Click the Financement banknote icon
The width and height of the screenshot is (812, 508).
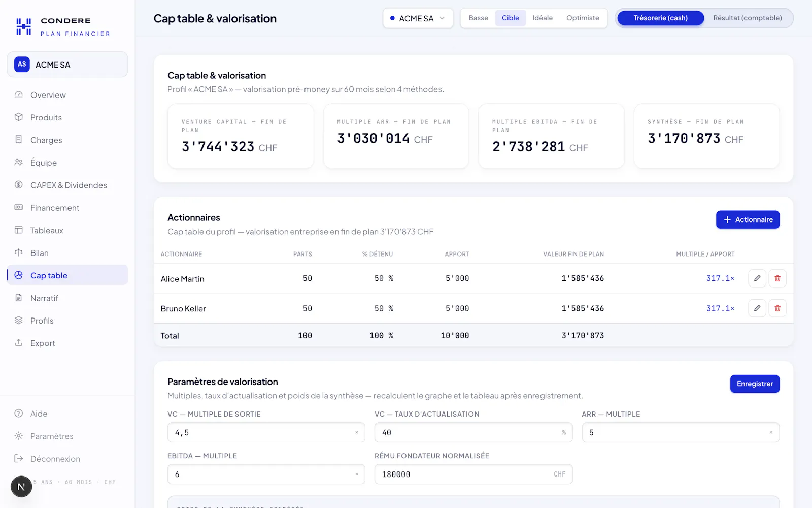(19, 207)
